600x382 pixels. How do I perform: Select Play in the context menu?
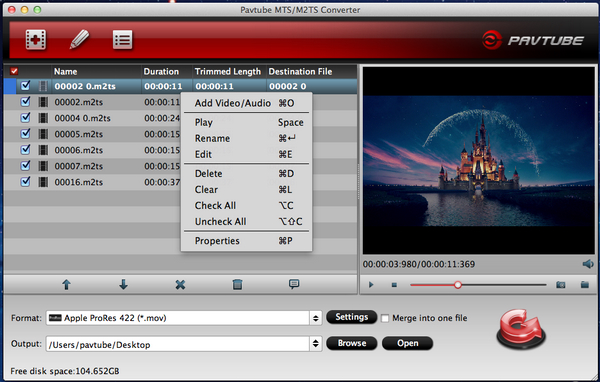246,122
